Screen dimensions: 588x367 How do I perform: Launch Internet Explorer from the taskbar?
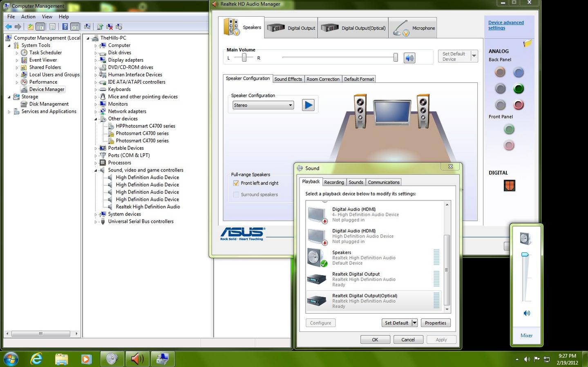click(x=37, y=359)
